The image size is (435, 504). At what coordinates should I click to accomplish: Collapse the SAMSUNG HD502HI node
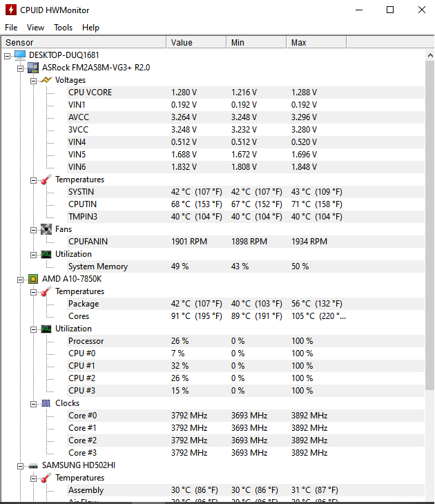pos(20,466)
